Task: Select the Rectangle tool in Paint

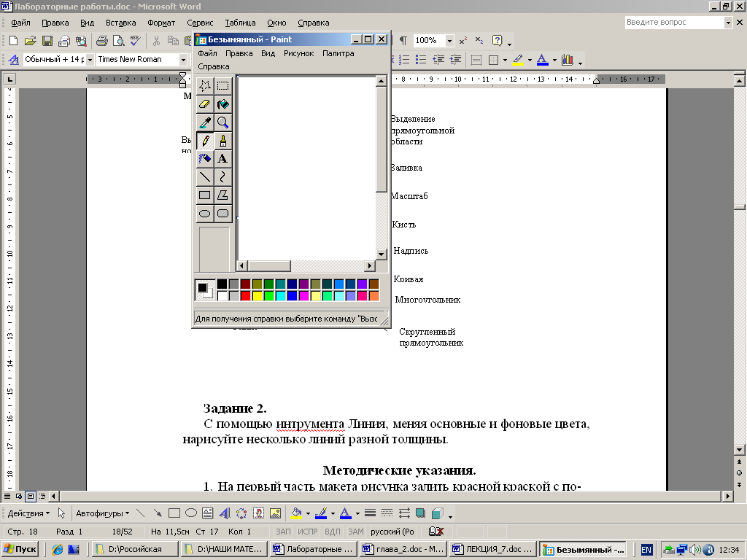Action: point(205,195)
